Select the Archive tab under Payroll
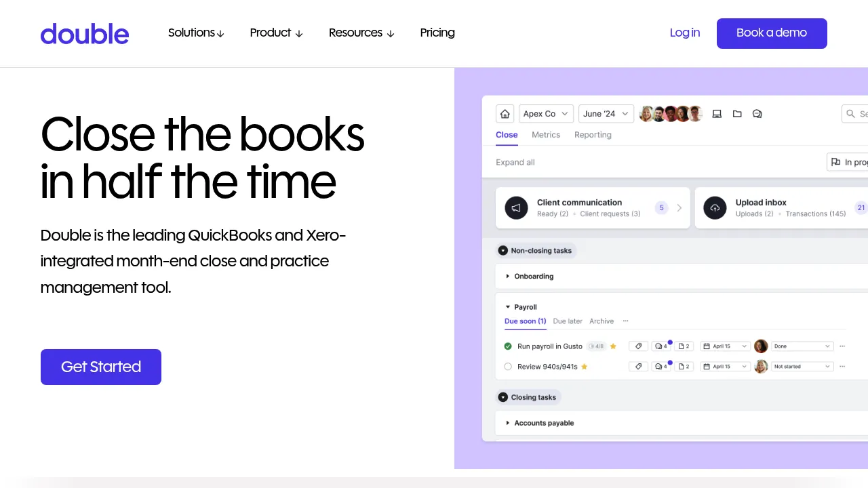 point(601,321)
